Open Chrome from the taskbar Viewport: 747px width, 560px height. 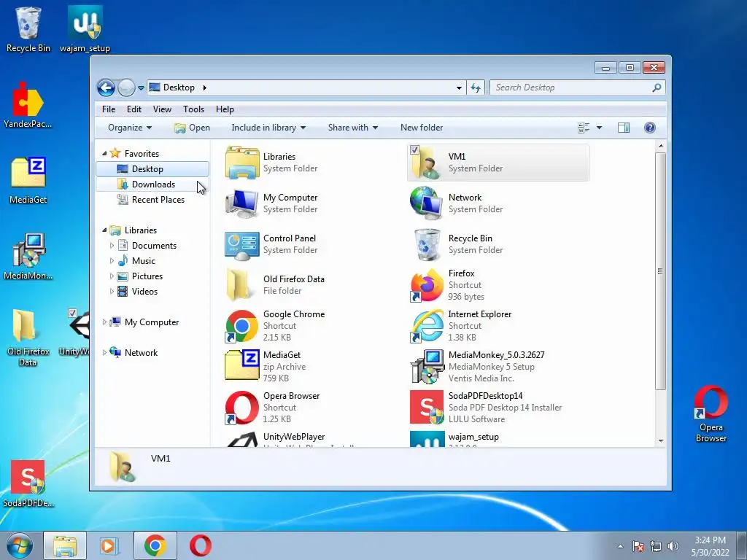pos(155,545)
